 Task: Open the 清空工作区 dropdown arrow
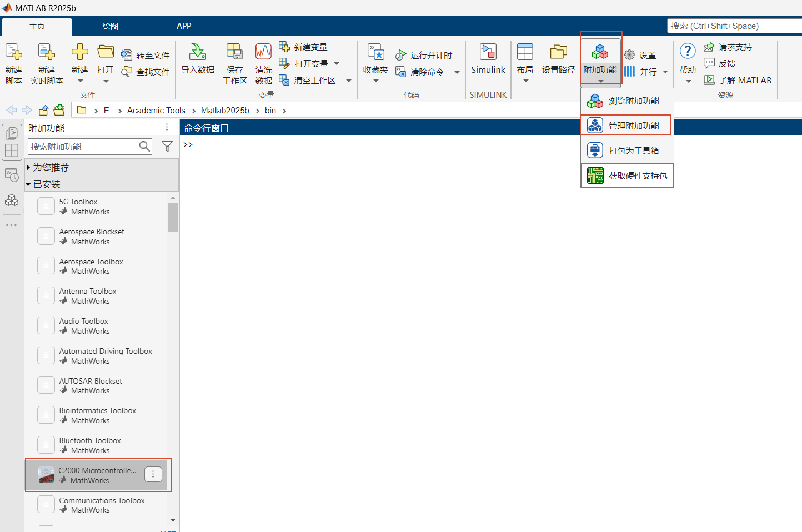click(349, 81)
